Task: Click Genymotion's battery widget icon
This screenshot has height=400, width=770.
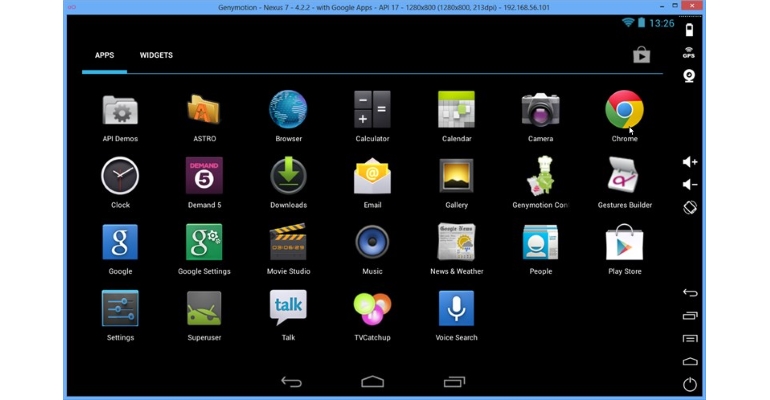Action: pyautogui.click(x=689, y=30)
